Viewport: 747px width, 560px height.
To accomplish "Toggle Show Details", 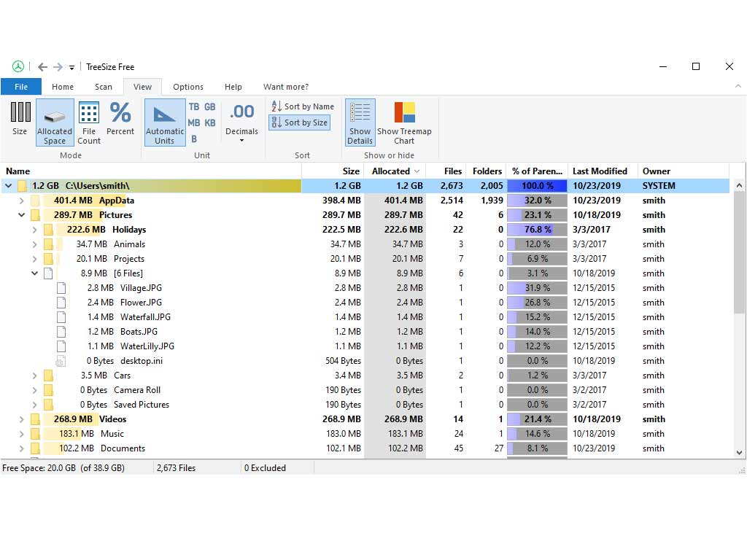I will point(360,122).
